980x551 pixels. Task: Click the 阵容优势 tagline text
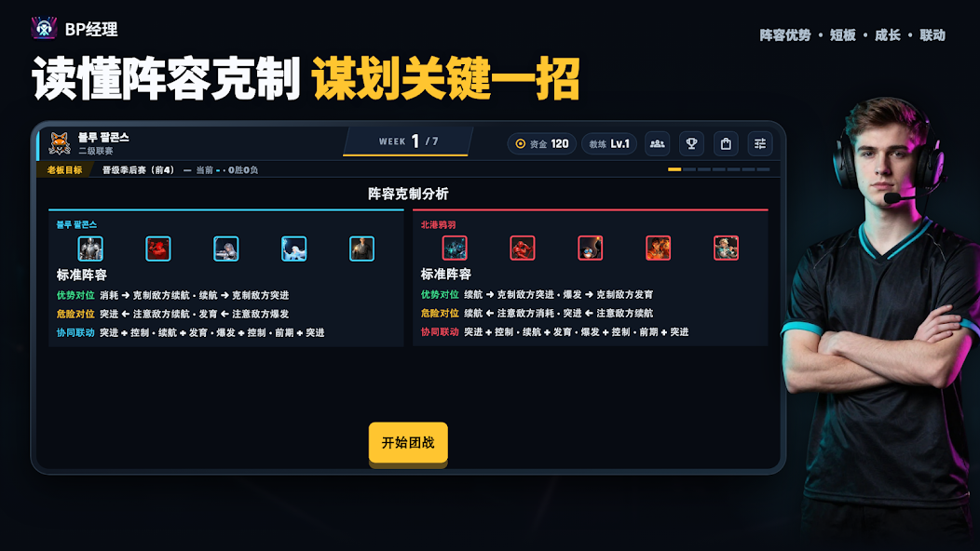[785, 35]
